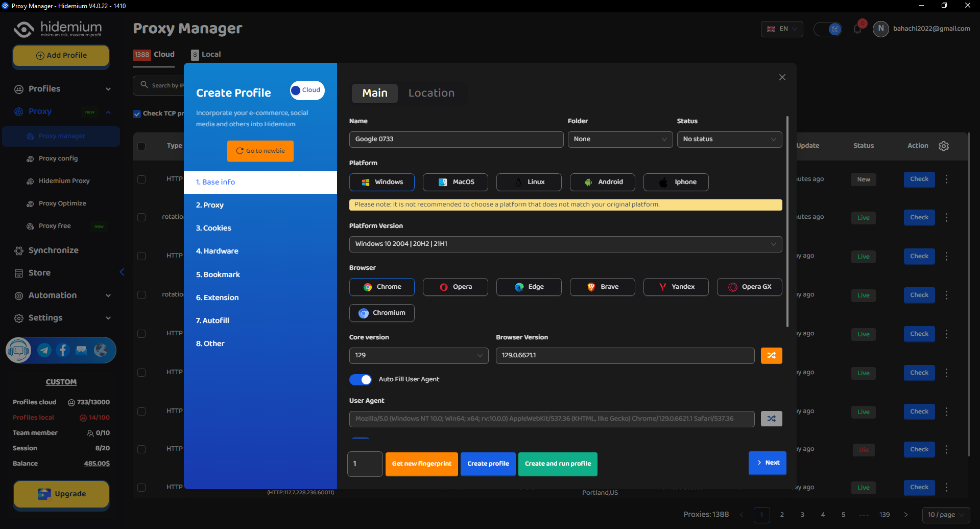Switch to the Local proxy tab

click(x=206, y=55)
